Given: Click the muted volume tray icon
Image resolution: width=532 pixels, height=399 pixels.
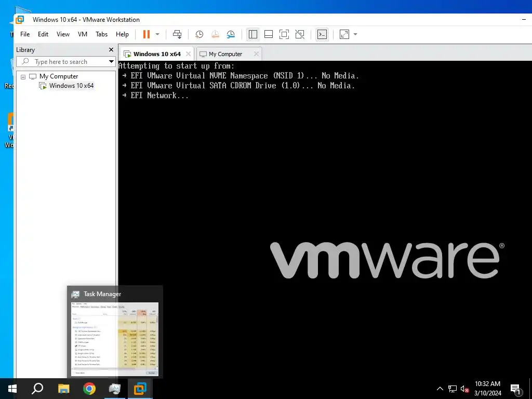Looking at the screenshot, I should tap(464, 389).
